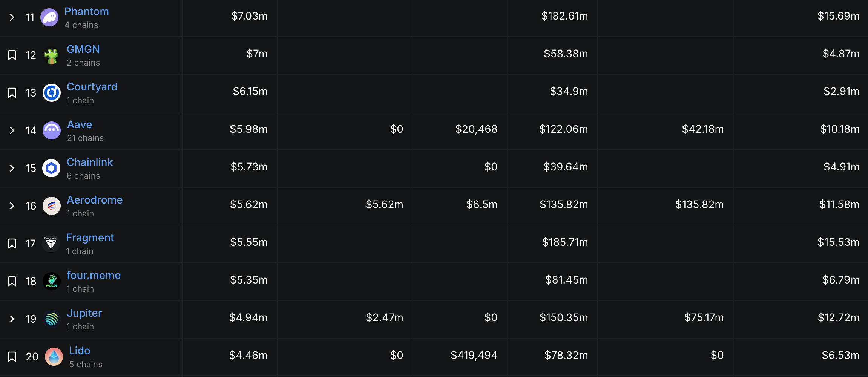Open the Aave protocol link

tap(80, 124)
